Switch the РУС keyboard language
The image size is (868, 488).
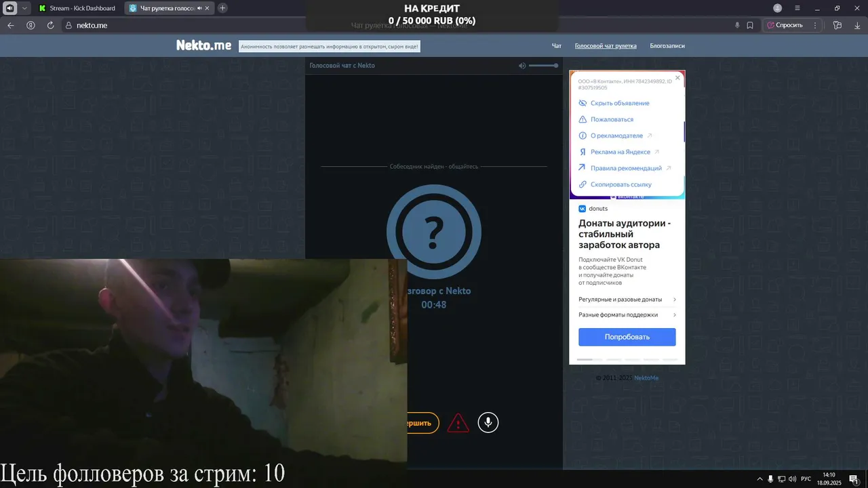pyautogui.click(x=806, y=479)
